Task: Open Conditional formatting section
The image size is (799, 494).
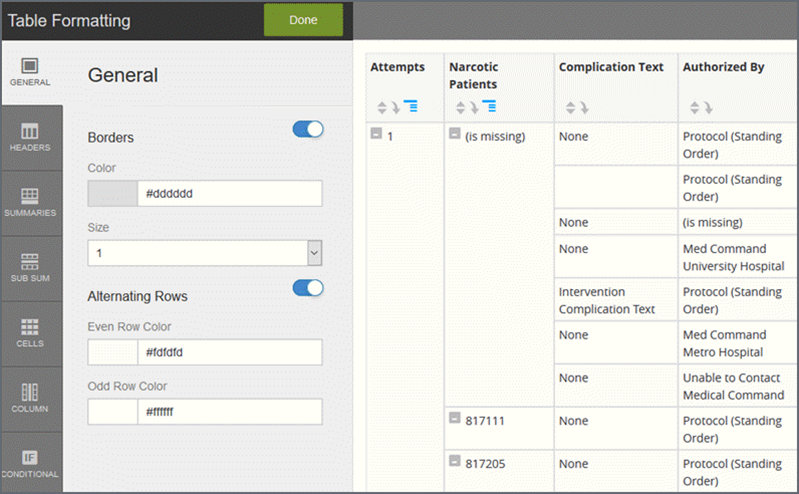Action: tap(30, 463)
